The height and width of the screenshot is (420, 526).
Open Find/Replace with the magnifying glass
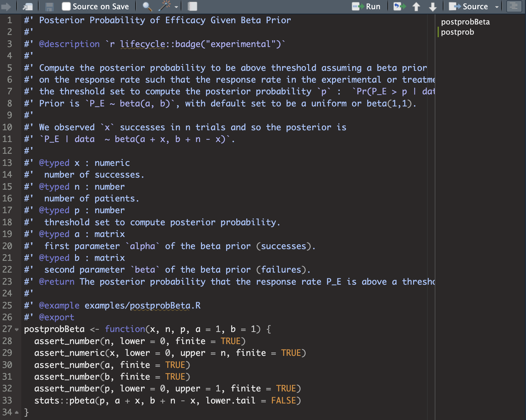coord(147,6)
